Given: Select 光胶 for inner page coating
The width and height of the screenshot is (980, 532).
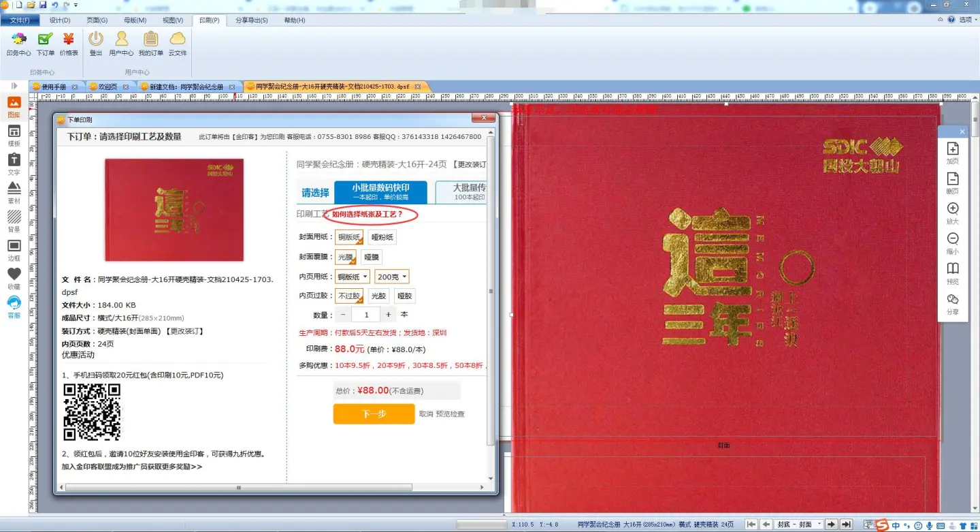Looking at the screenshot, I should point(378,296).
